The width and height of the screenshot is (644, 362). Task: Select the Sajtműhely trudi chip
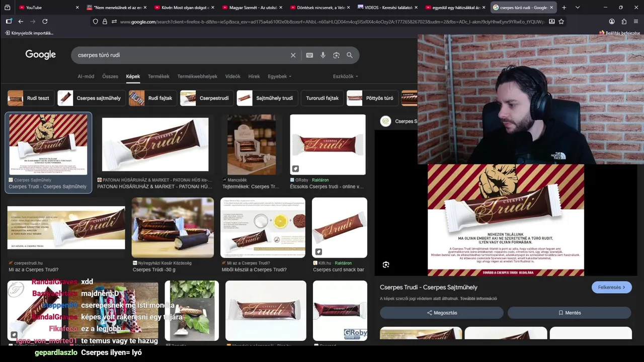[267, 98]
